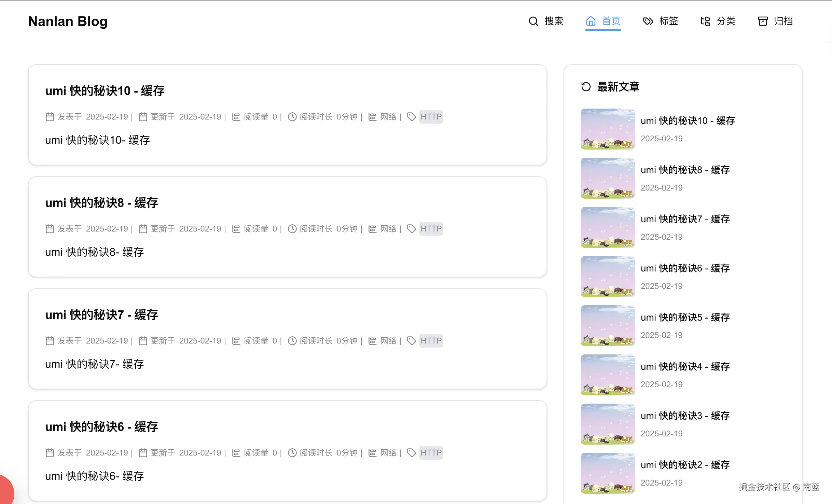Open post title umi 快的秘诀10 - 缓存
This screenshot has width=832, height=504.
point(105,91)
